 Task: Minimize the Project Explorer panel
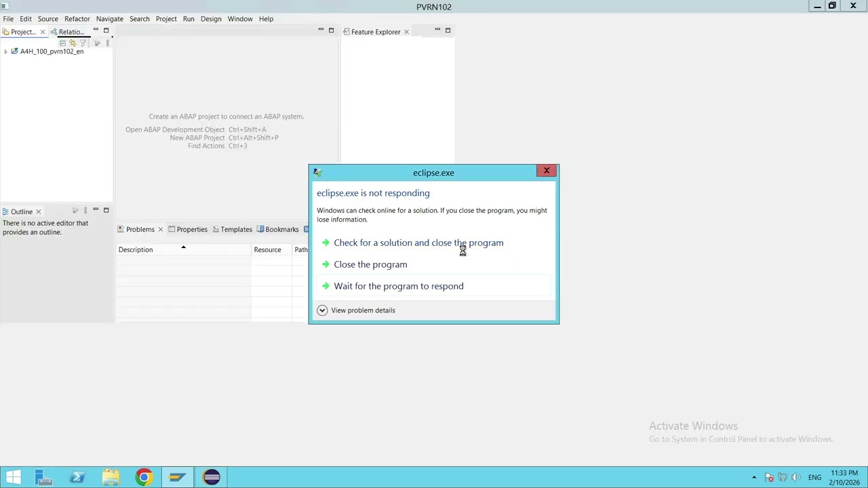pos(96,30)
